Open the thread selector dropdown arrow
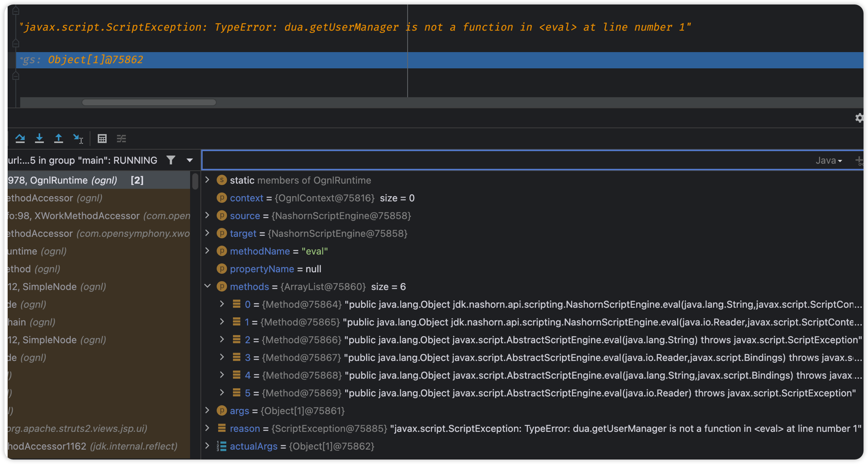Screen dimensions: 868x464 (189, 160)
